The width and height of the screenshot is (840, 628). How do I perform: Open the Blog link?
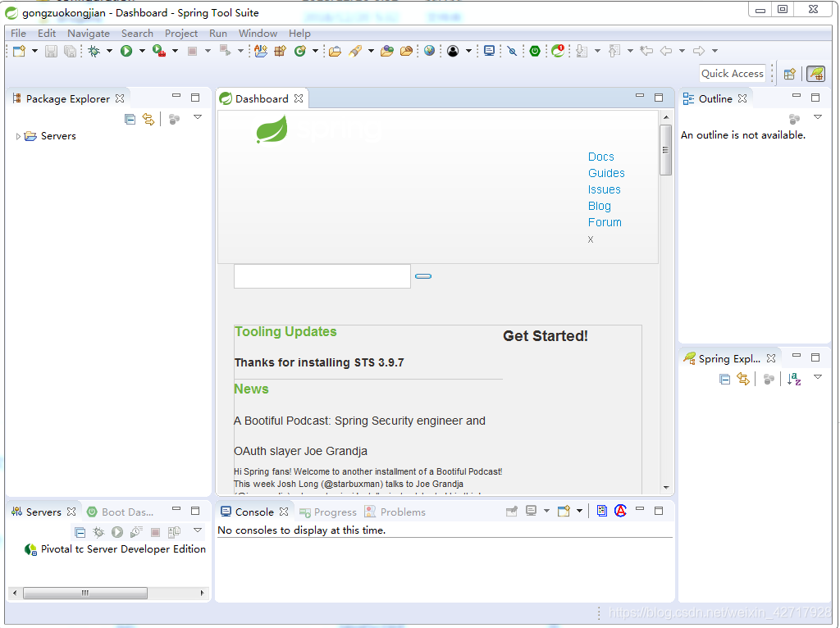tap(600, 206)
